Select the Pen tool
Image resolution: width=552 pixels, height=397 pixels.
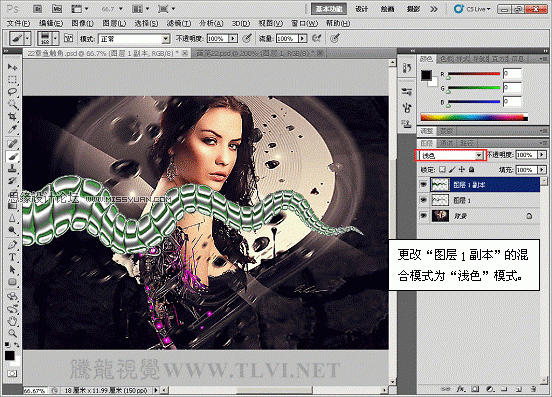tap(12, 245)
